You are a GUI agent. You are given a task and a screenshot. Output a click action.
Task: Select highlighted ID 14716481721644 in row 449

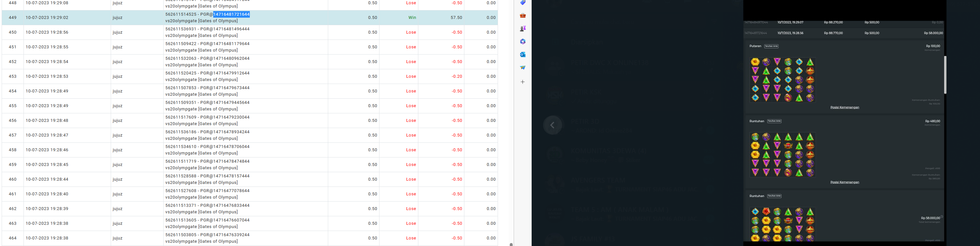point(231,14)
